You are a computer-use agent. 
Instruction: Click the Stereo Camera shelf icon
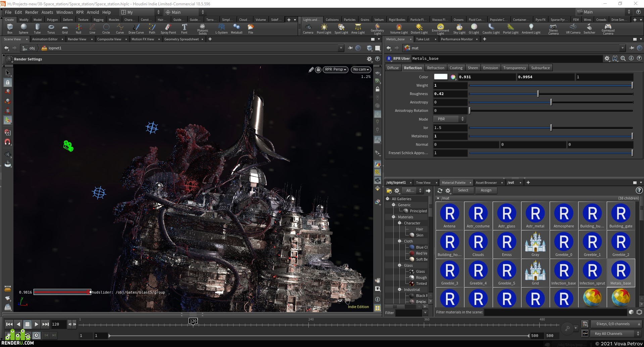[553, 29]
